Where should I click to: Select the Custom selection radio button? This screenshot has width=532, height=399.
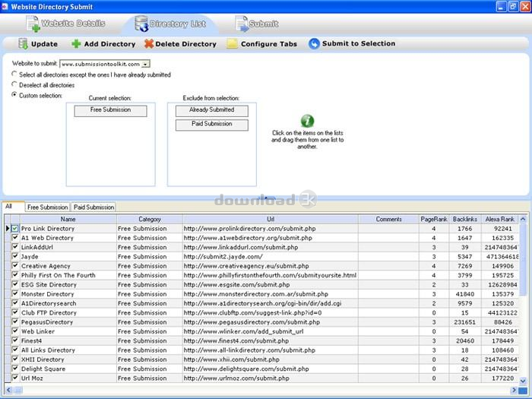point(14,95)
